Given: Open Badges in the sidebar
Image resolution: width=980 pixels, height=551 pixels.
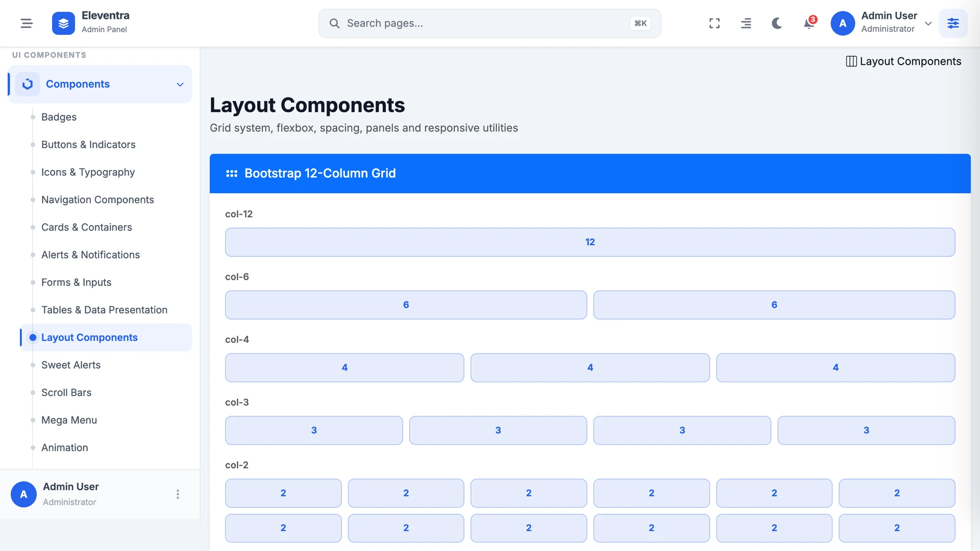Looking at the screenshot, I should pyautogui.click(x=59, y=117).
